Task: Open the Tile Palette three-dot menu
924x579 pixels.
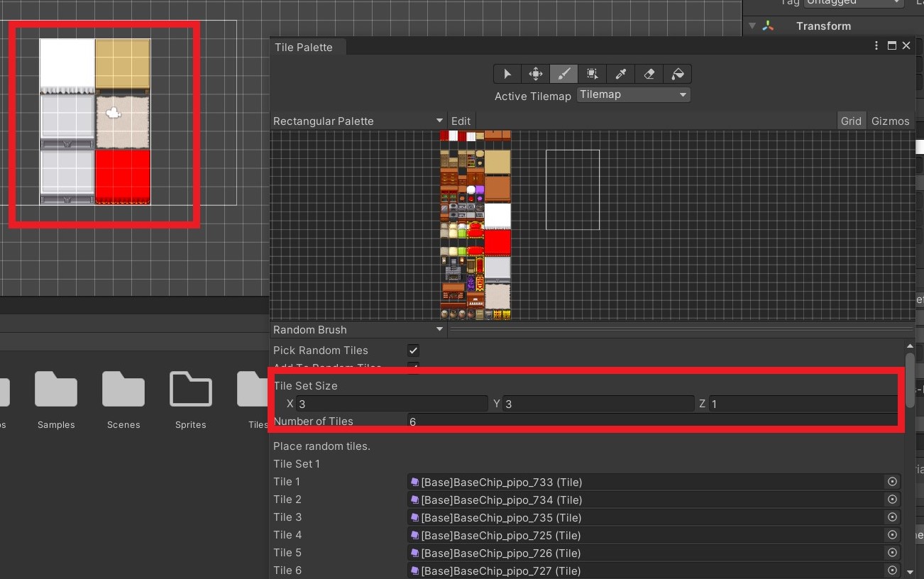Action: pos(876,45)
